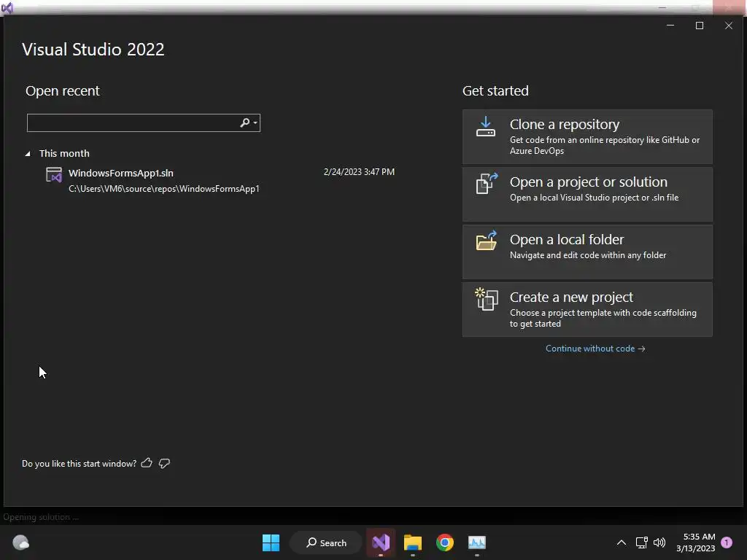Launch Google Chrome from the taskbar
The height and width of the screenshot is (560, 747).
pos(444,542)
